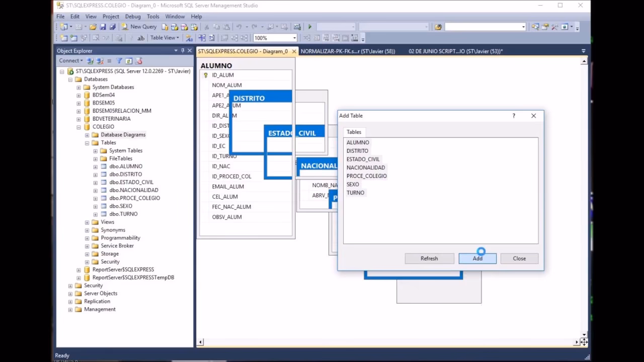This screenshot has width=644, height=362.
Task: Select TURNO in the Add Table list
Action: [x=355, y=193]
